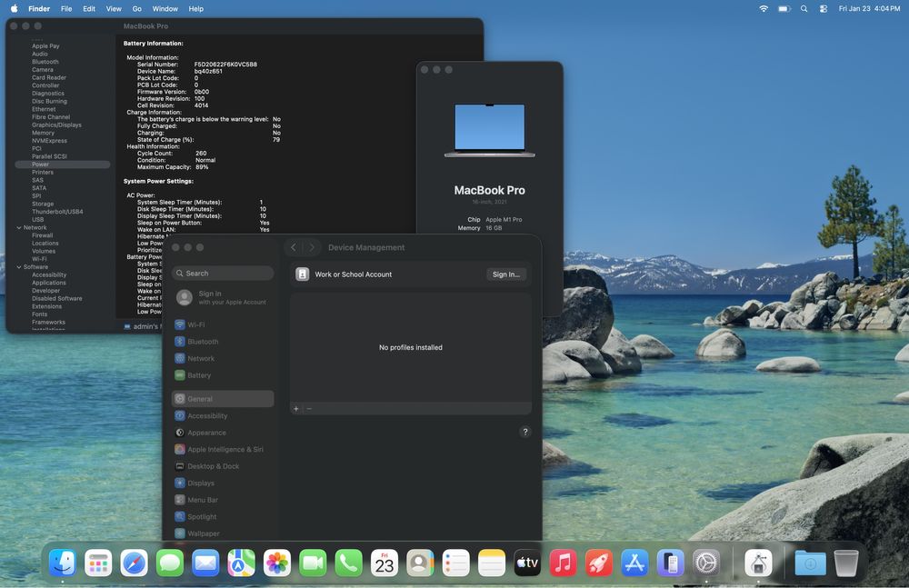Open the Apple menu
Image resolution: width=909 pixels, height=588 pixels.
[x=14, y=9]
